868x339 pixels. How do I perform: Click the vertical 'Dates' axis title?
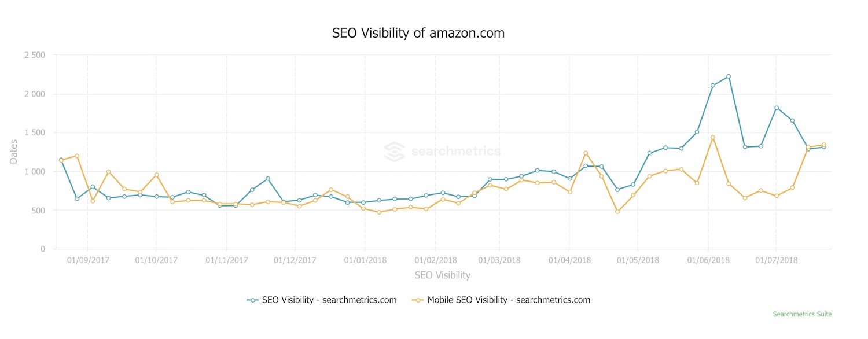point(14,152)
